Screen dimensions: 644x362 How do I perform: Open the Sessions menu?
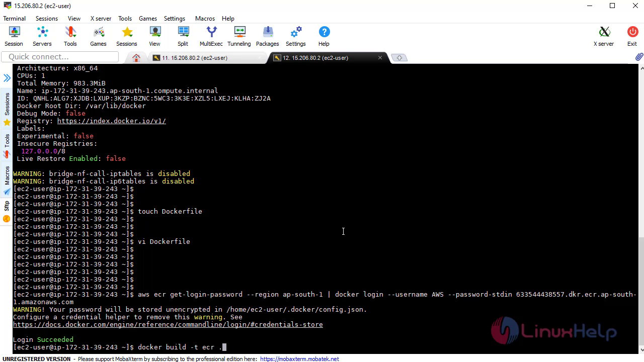click(47, 18)
